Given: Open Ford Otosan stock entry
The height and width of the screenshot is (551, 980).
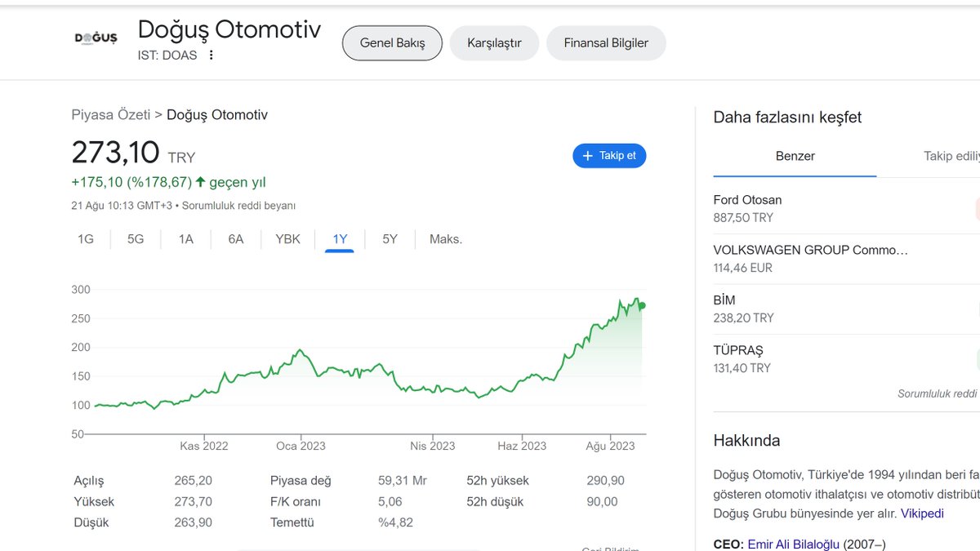Looking at the screenshot, I should pyautogui.click(x=846, y=208).
